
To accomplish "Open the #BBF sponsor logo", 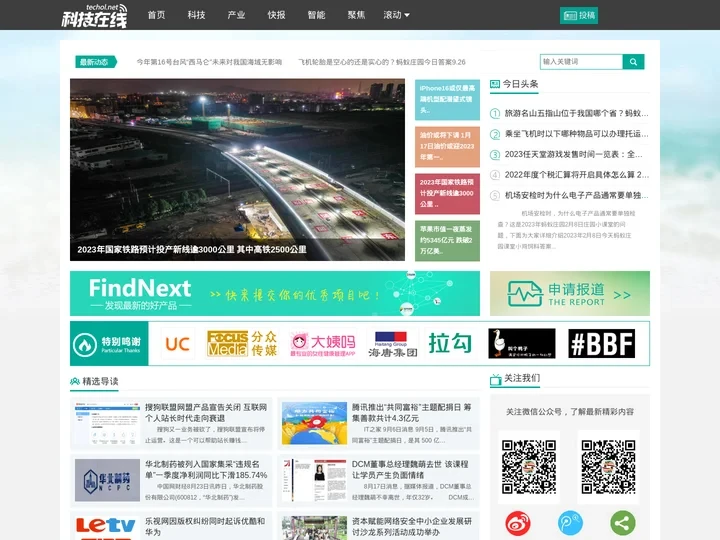I will click(x=602, y=343).
